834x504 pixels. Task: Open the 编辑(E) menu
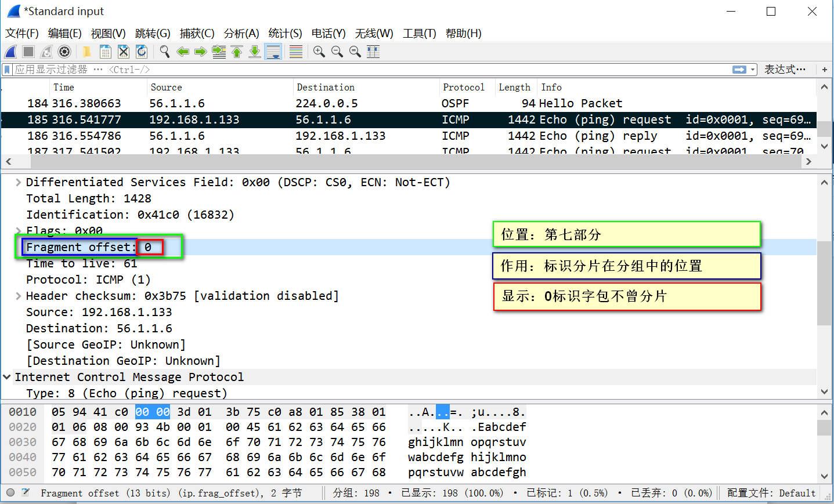tap(65, 34)
